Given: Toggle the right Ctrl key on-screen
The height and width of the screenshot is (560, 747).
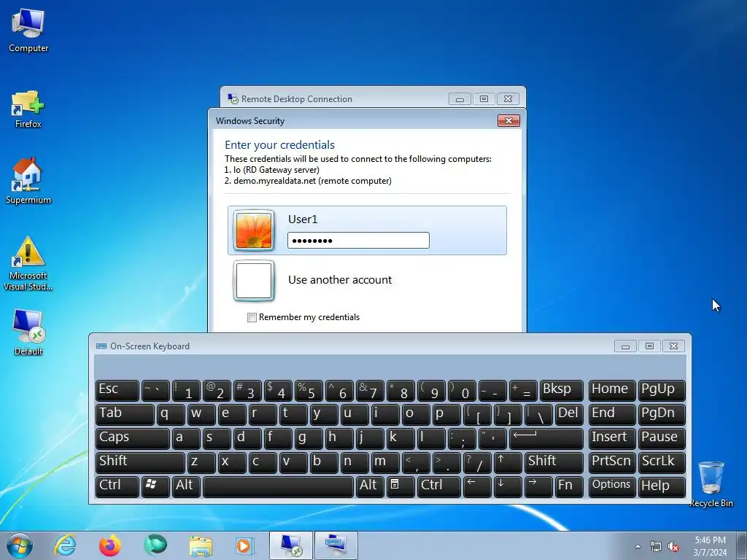Looking at the screenshot, I should pyautogui.click(x=438, y=486).
